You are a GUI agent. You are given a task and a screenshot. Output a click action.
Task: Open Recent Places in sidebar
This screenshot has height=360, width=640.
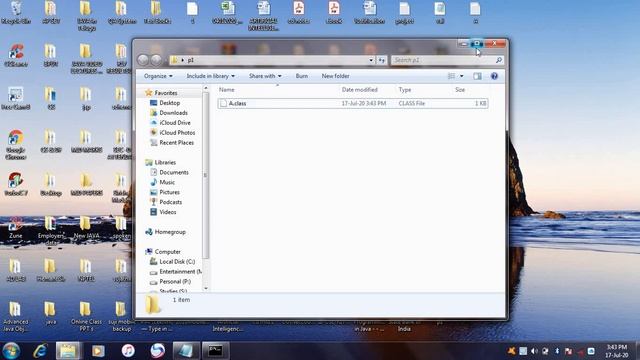coord(176,142)
